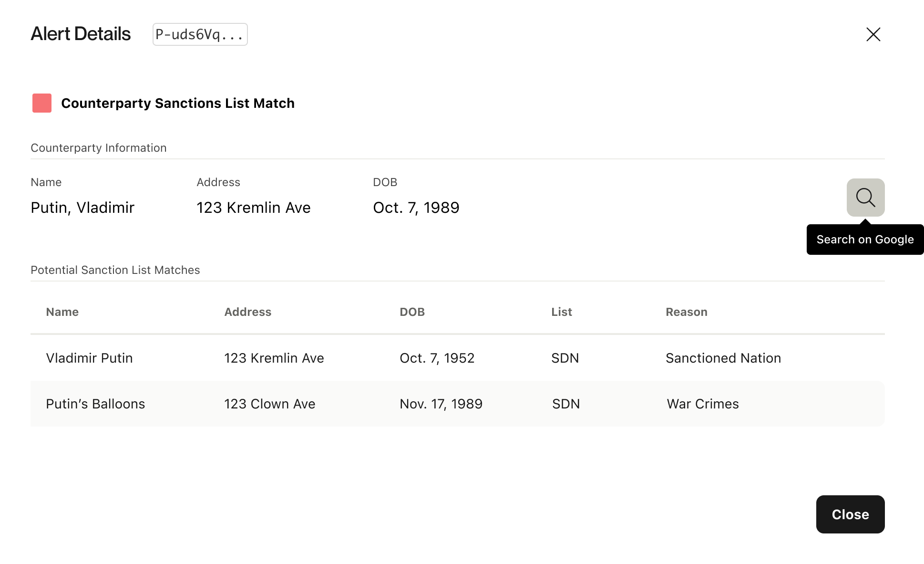Image resolution: width=924 pixels, height=564 pixels.
Task: Click the counterparty name Putin, Vladimir
Action: 82,208
